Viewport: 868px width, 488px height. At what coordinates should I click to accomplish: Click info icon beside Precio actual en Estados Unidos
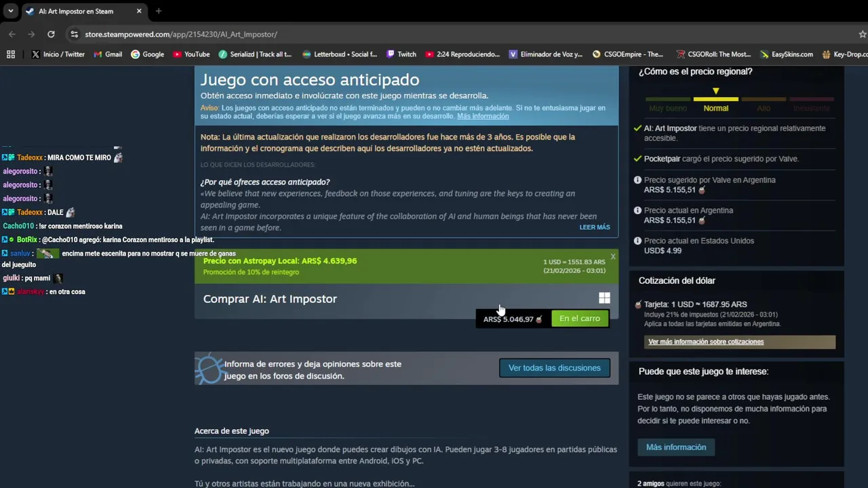[637, 241]
